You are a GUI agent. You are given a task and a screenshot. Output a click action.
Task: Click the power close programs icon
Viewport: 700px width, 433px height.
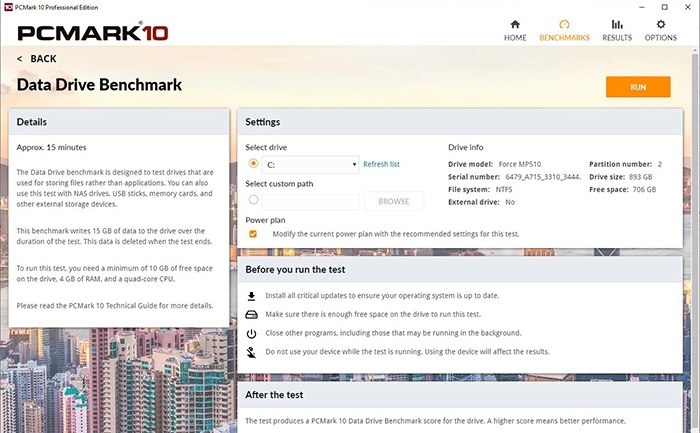(x=251, y=333)
